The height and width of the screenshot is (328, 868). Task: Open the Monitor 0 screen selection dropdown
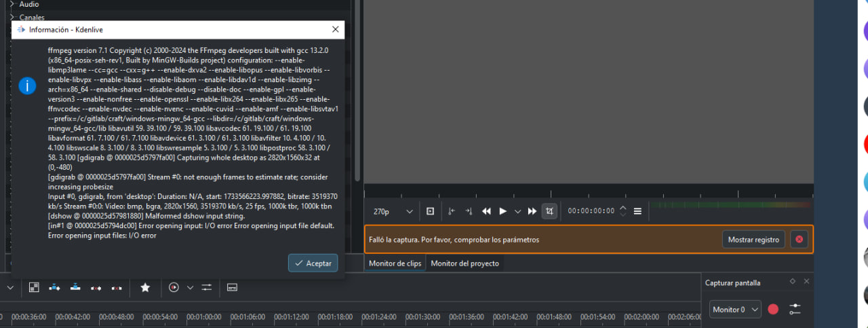point(735,309)
